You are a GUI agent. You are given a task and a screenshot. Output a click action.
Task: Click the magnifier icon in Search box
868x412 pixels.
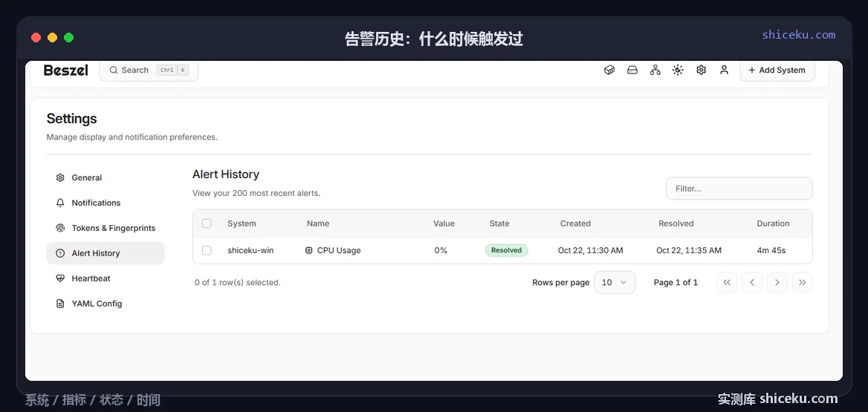pos(114,71)
